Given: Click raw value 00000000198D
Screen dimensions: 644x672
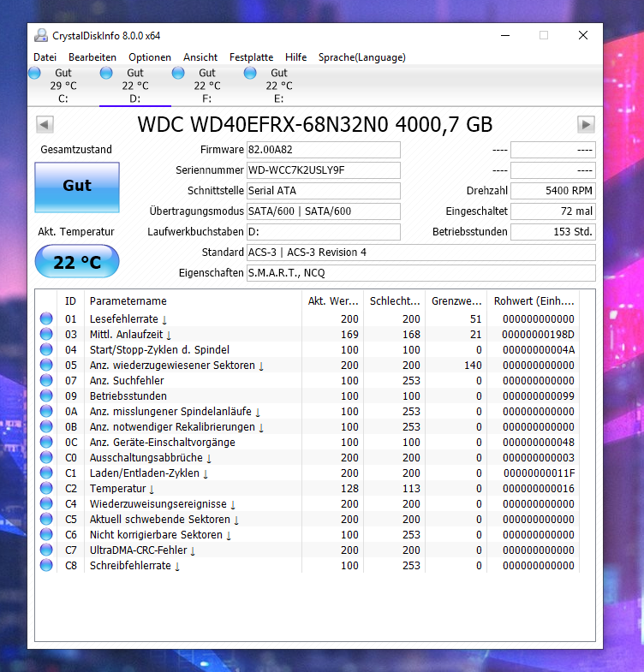Looking at the screenshot, I should [538, 334].
